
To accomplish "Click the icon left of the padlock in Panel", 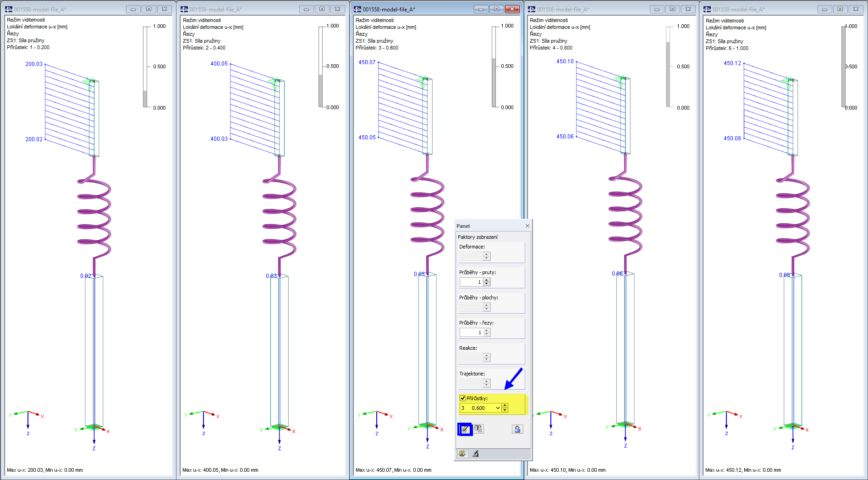I will (478, 429).
